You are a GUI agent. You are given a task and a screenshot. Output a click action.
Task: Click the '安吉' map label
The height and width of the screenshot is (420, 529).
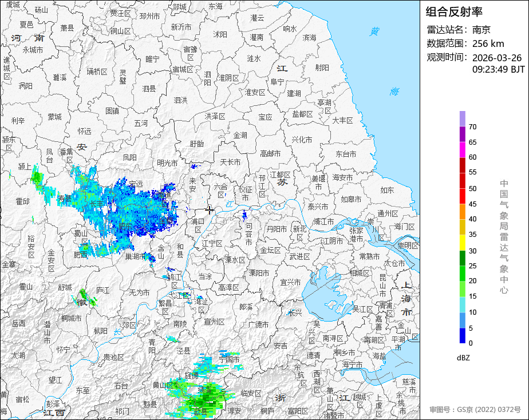(x=281, y=346)
